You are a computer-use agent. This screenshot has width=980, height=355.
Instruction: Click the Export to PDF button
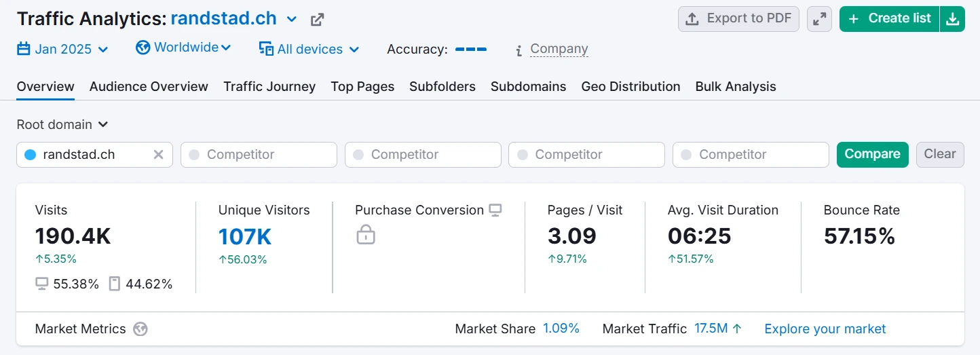[x=738, y=19]
